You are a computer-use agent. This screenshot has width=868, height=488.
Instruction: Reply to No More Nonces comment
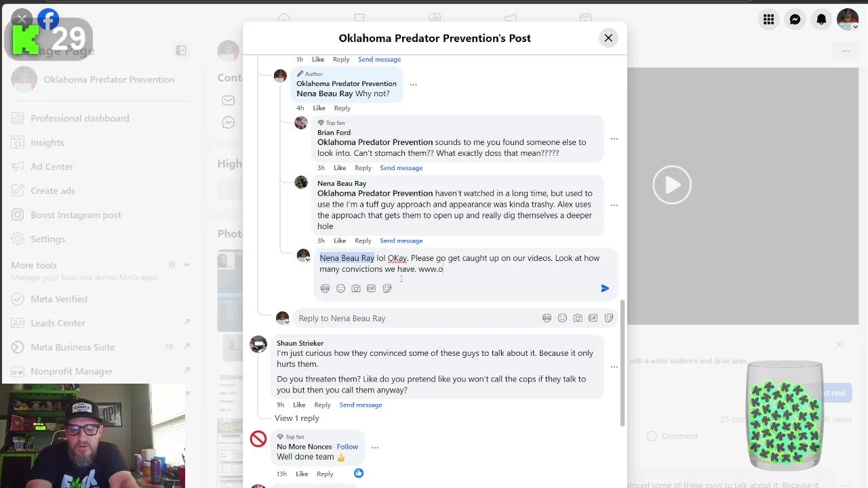(325, 474)
